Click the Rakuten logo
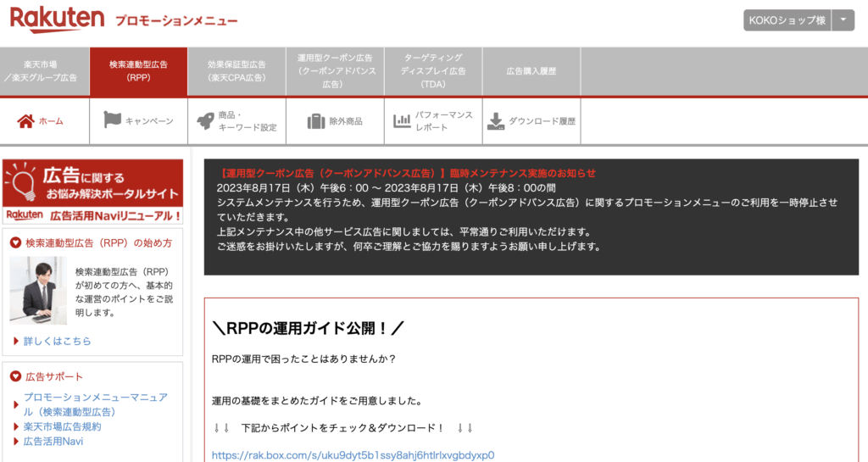 (57, 19)
